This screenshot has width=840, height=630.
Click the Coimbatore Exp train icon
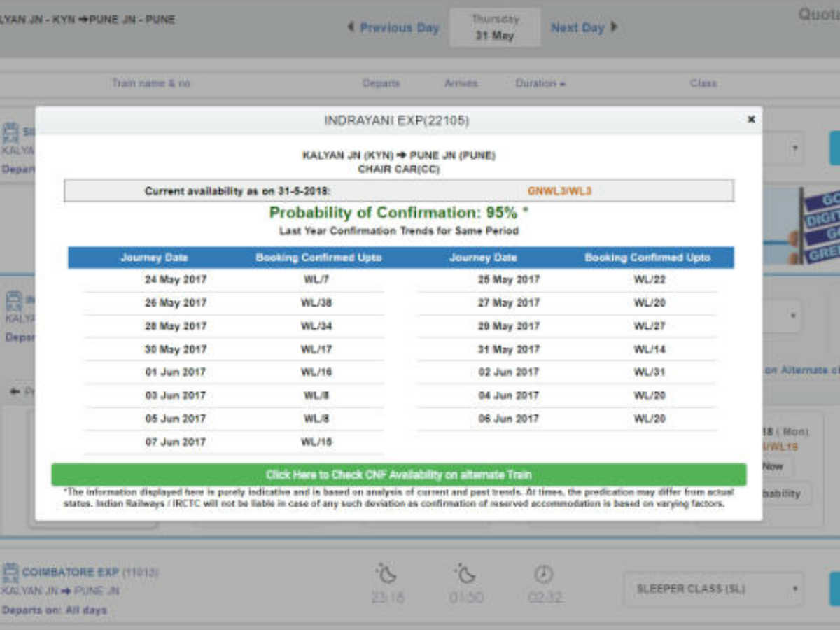pos(10,573)
